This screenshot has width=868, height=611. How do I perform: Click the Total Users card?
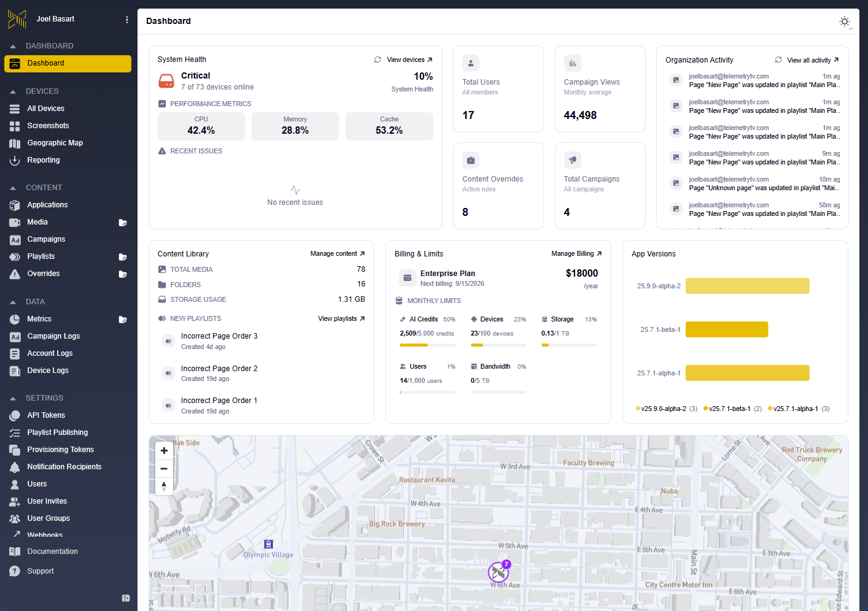pos(498,89)
